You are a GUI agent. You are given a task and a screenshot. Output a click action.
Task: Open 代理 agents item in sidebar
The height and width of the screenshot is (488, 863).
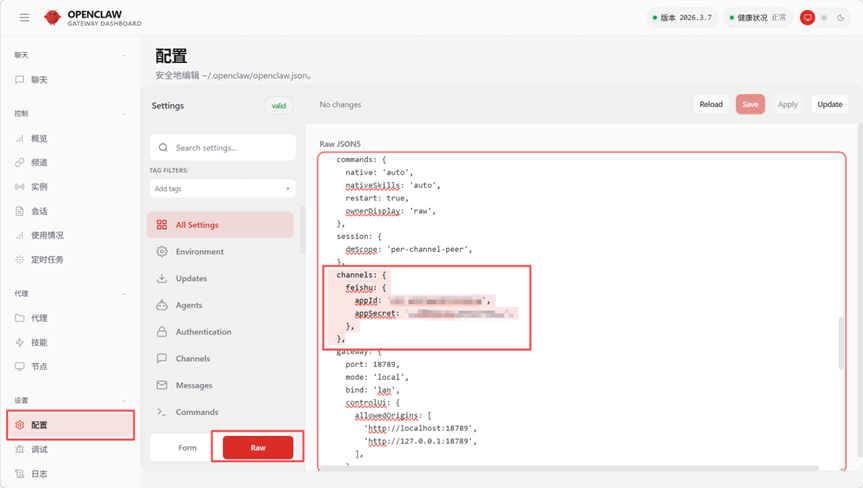pyautogui.click(x=70, y=318)
